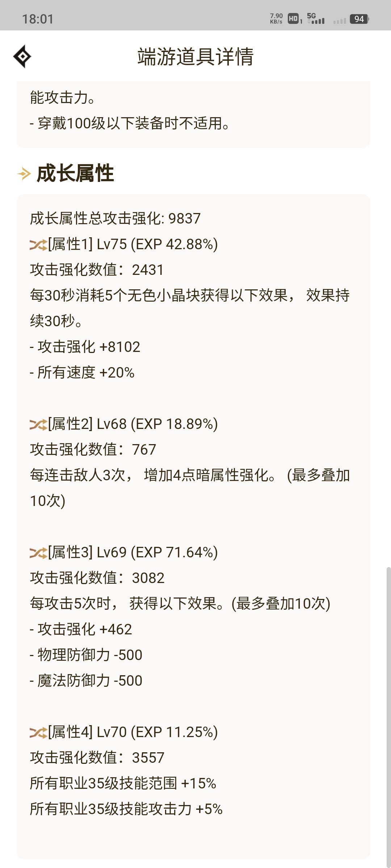
Task: Tap the 所有职业35级技能范围 +15% line
Action: 123,784
